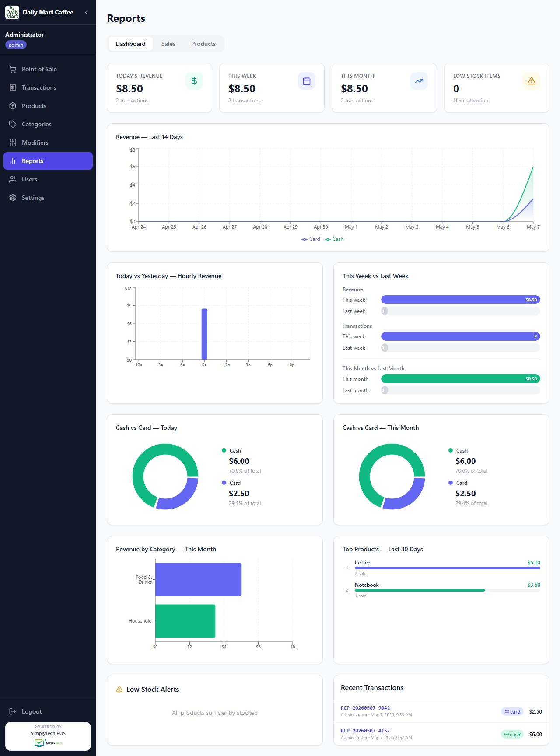Click the This week revenue progress bar
560x756 pixels.
pos(461,300)
